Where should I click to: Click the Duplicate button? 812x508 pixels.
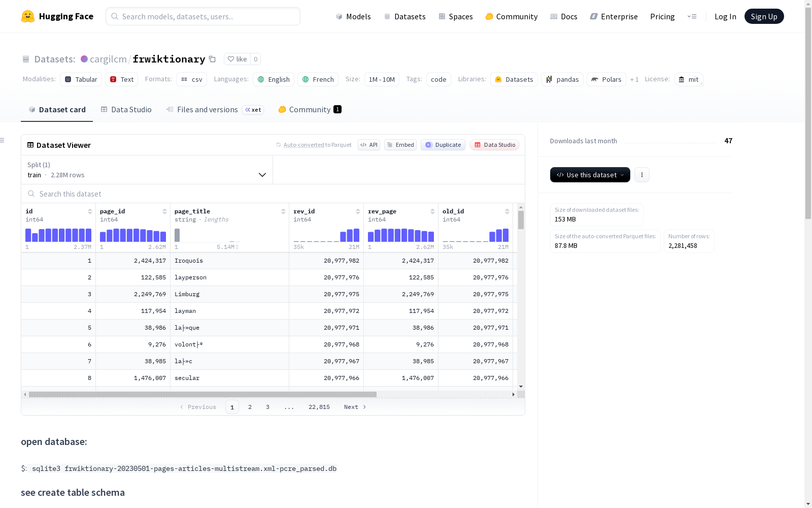tap(443, 145)
